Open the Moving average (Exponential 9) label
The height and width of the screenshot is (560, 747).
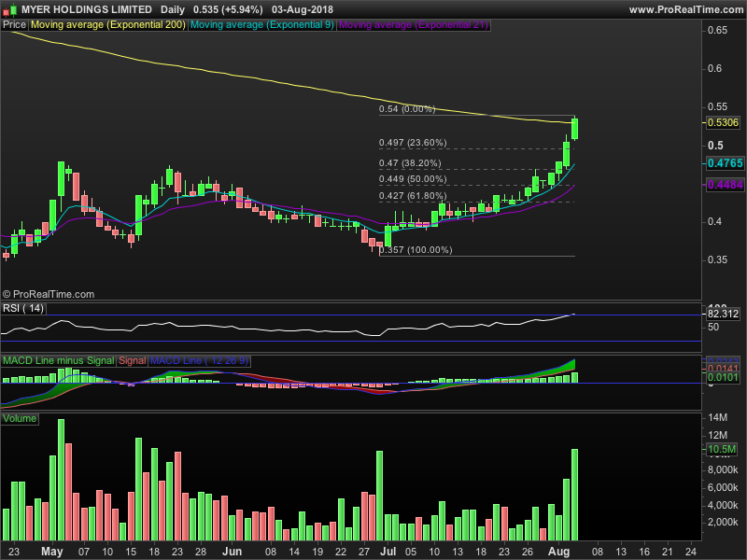262,25
